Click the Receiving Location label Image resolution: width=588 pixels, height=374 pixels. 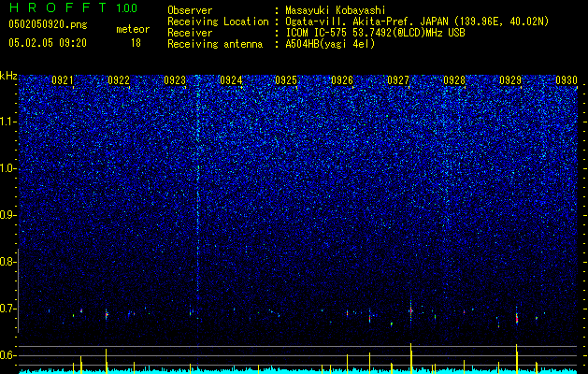218,22
